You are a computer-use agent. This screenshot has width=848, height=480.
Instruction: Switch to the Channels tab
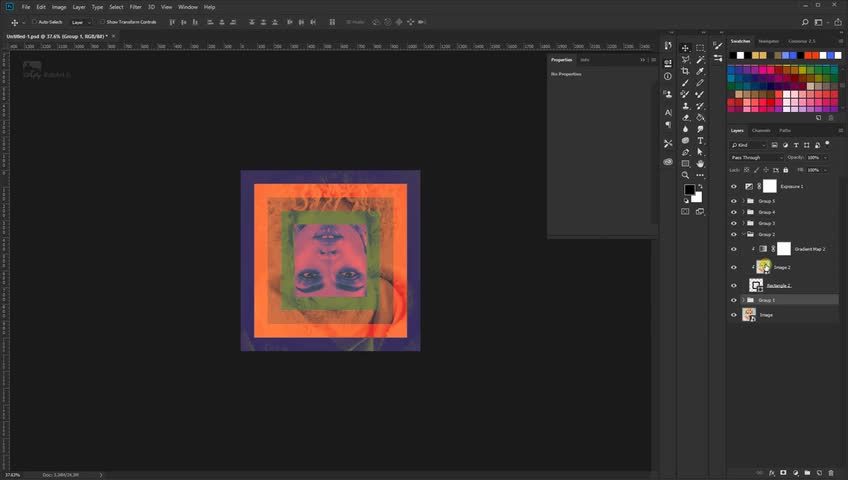tap(761, 130)
